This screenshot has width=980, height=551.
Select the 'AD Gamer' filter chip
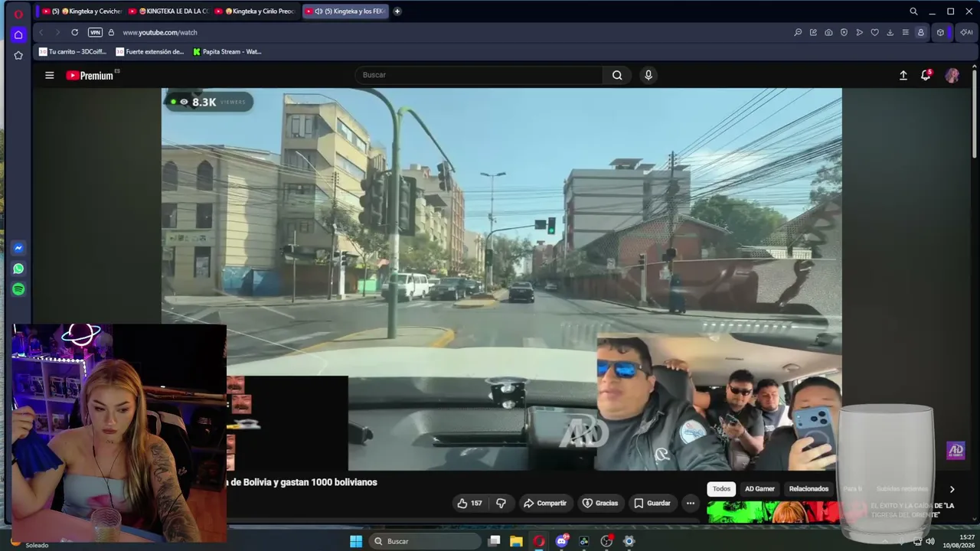point(759,489)
